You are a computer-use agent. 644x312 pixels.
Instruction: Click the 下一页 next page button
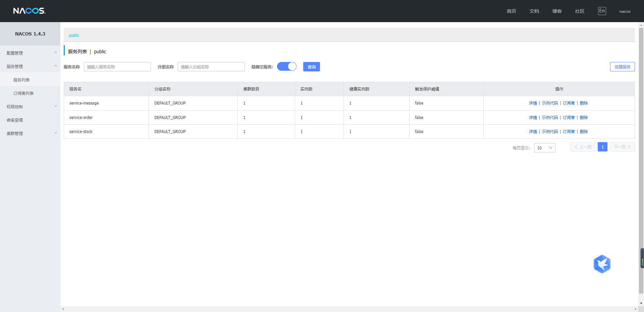tap(622, 147)
